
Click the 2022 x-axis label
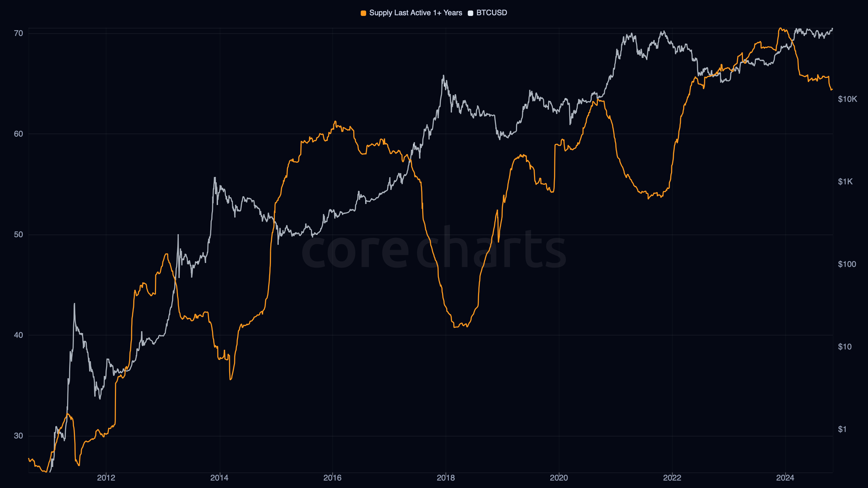pos(672,478)
